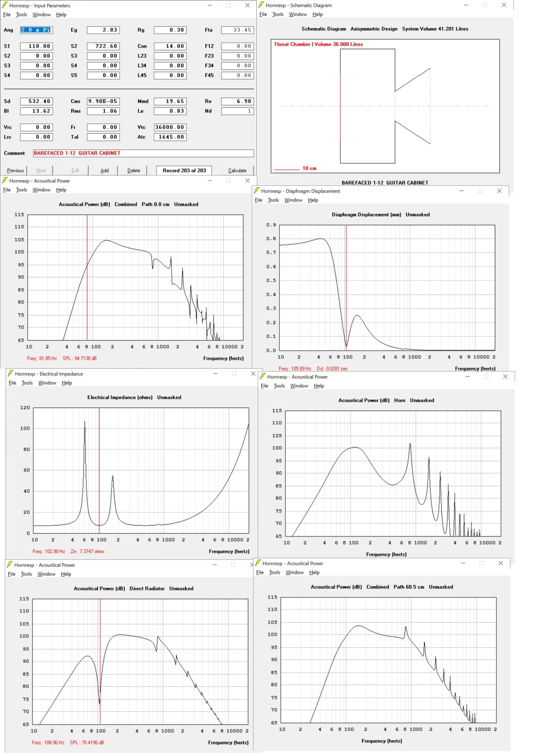The height and width of the screenshot is (756, 539).
Task: Click the Comment field BAREFACED 1-12 GUITAR CABINET
Action: click(143, 153)
